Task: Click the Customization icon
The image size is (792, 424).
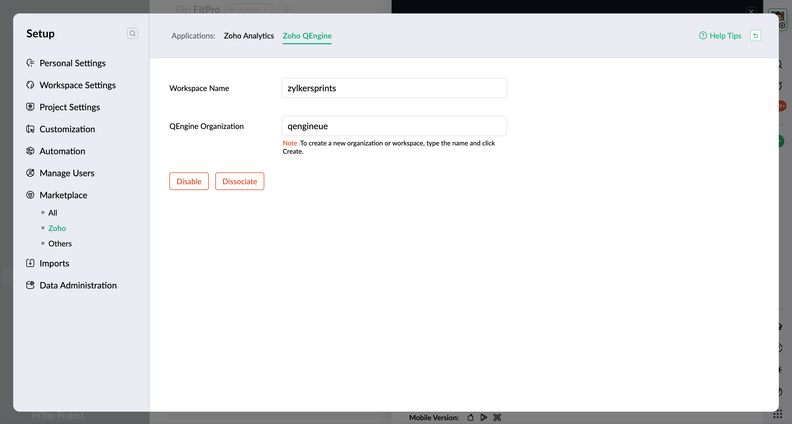Action: tap(30, 129)
